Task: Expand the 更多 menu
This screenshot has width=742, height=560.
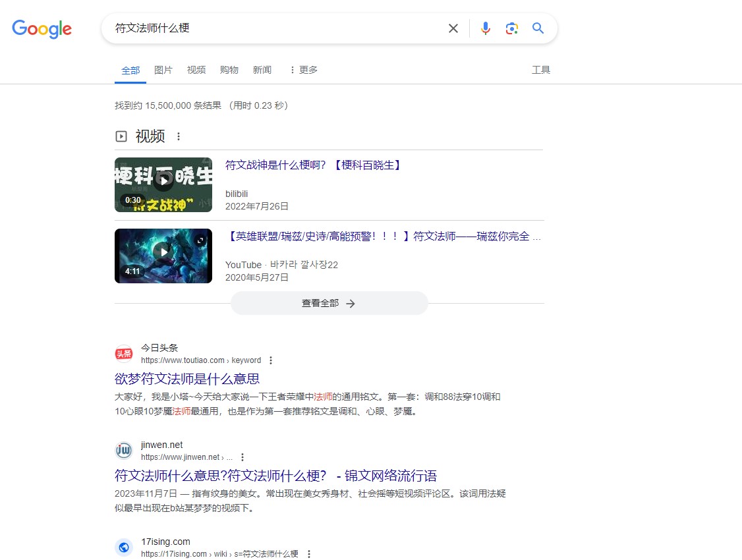Action: (x=303, y=70)
